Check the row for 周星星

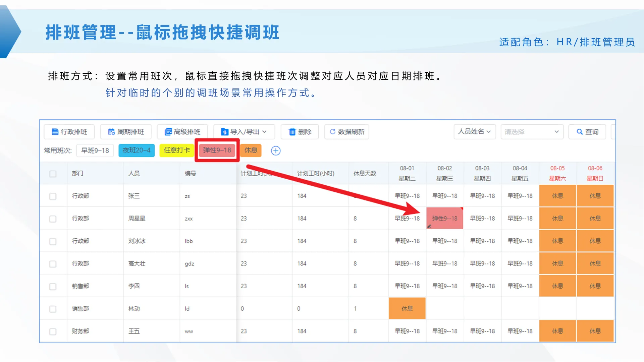click(x=53, y=219)
